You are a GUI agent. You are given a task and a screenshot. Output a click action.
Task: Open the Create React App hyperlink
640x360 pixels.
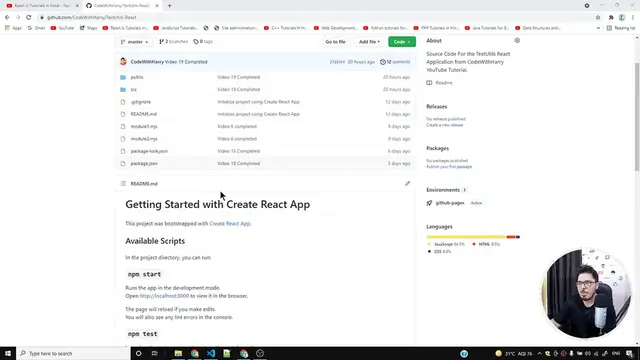(x=230, y=224)
